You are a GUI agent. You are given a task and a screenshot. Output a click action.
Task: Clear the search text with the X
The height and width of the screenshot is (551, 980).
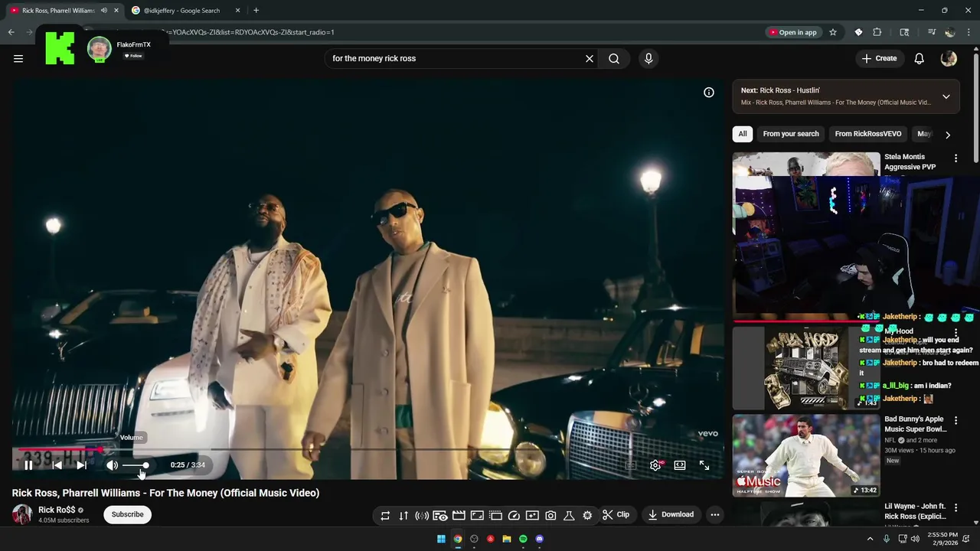[590, 58]
